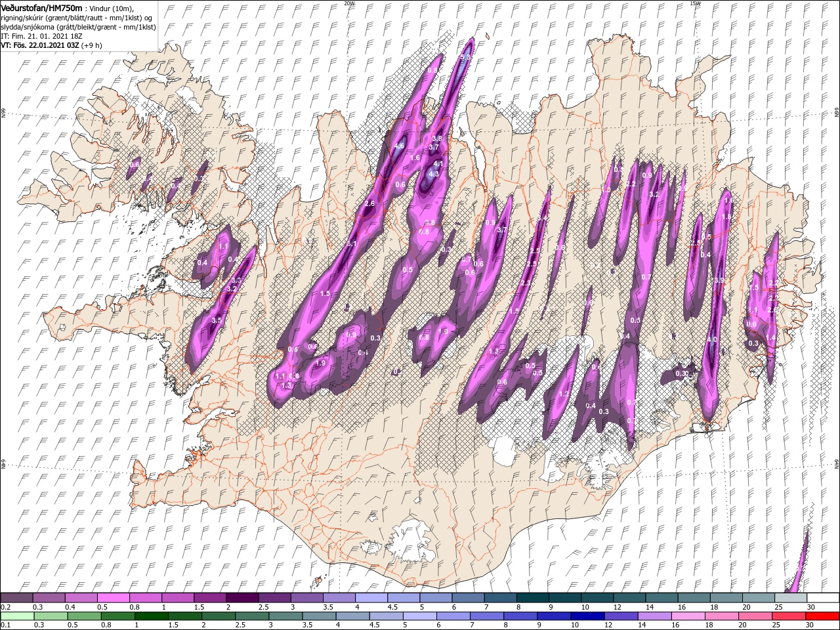Click the upper-row purple swatch above label 3

306,598
